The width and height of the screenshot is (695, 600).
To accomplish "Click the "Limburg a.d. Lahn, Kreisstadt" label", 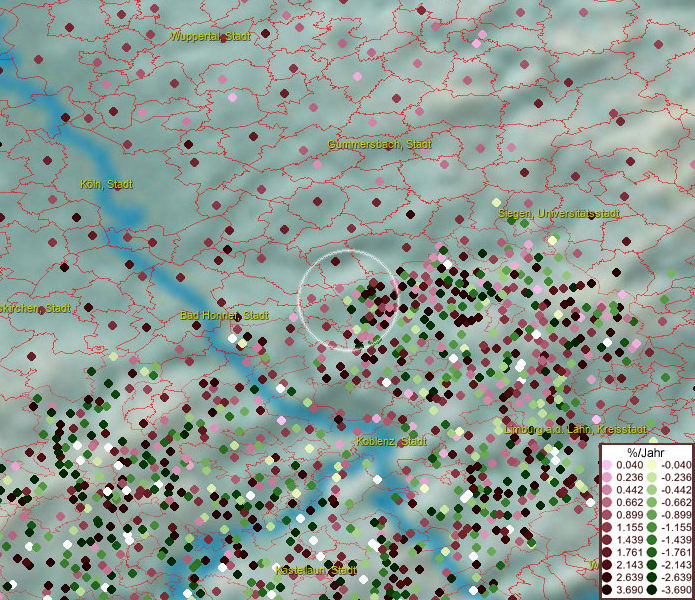I will (575, 429).
